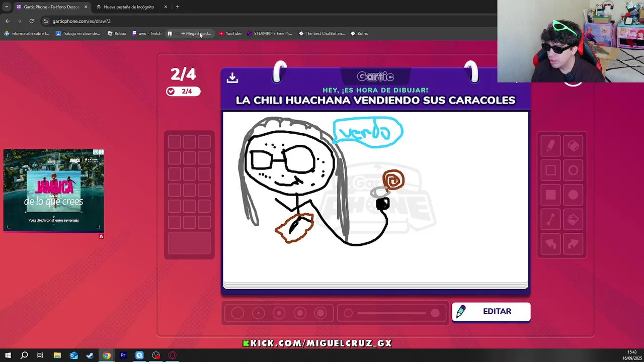Close the Gartic Phone tab

click(86, 7)
